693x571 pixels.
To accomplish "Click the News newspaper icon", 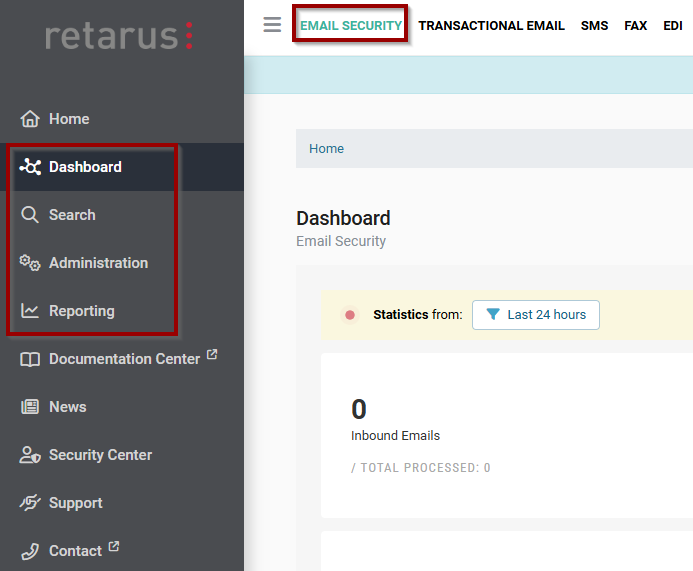I will [30, 407].
